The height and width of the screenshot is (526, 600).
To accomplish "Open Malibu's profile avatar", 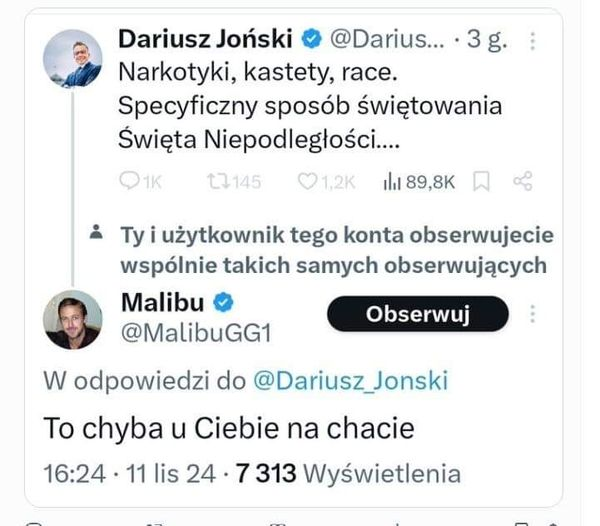I will click(x=72, y=320).
